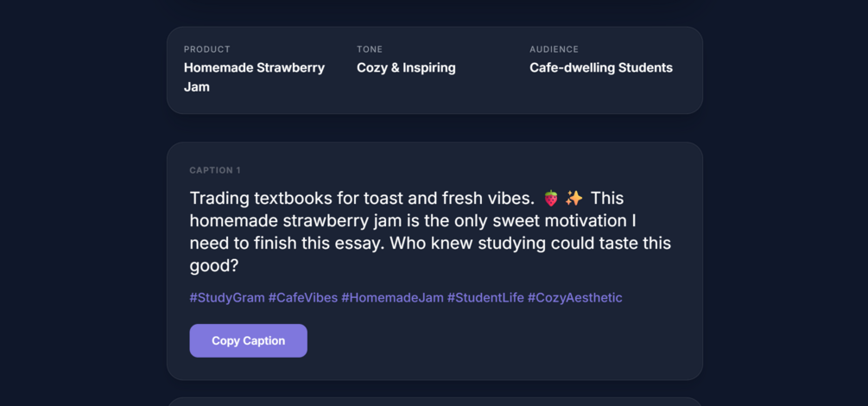Click the AUDIENCE field label
This screenshot has width=868, height=406.
[x=554, y=49]
